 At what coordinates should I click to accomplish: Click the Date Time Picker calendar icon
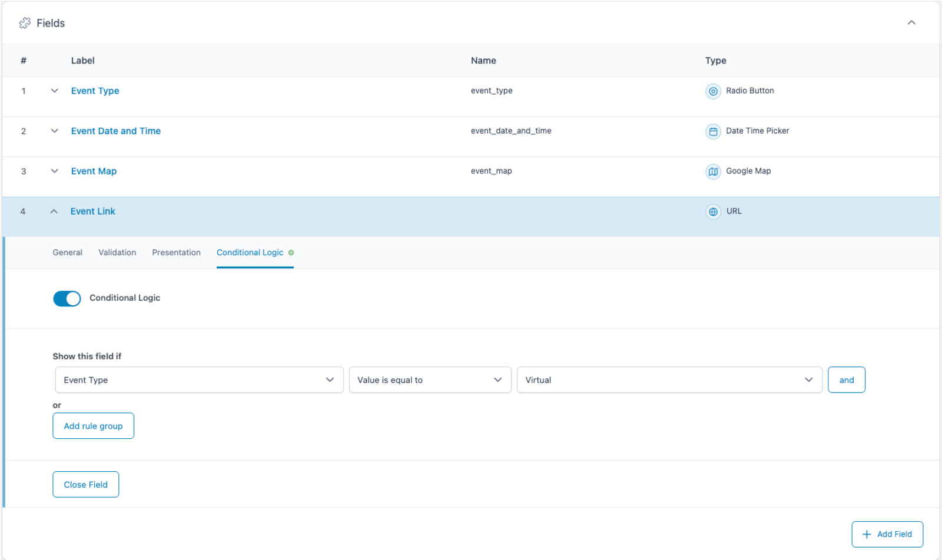pyautogui.click(x=713, y=131)
